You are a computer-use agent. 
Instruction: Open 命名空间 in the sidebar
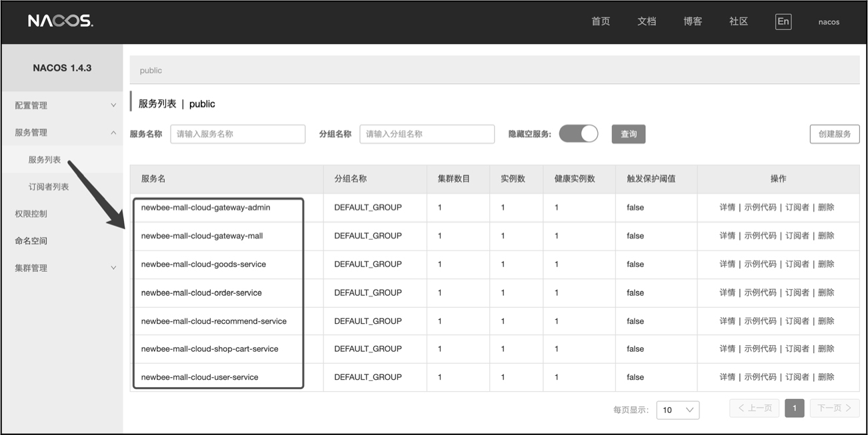(x=31, y=241)
